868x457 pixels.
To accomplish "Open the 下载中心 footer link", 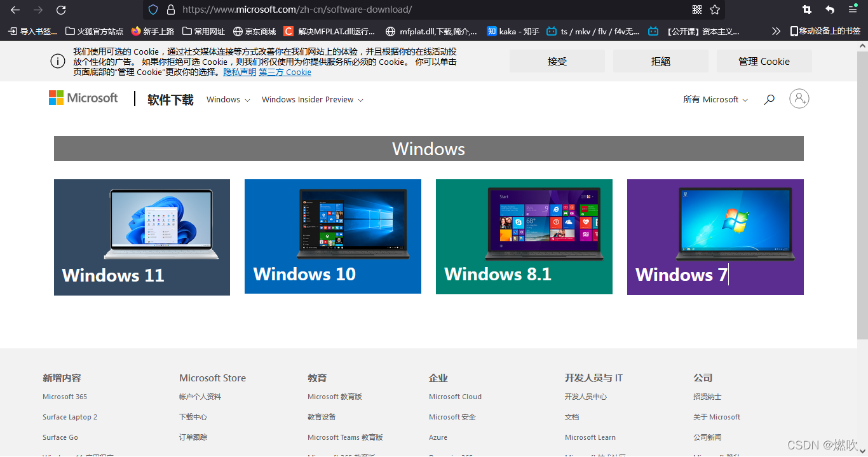I will pyautogui.click(x=193, y=417).
